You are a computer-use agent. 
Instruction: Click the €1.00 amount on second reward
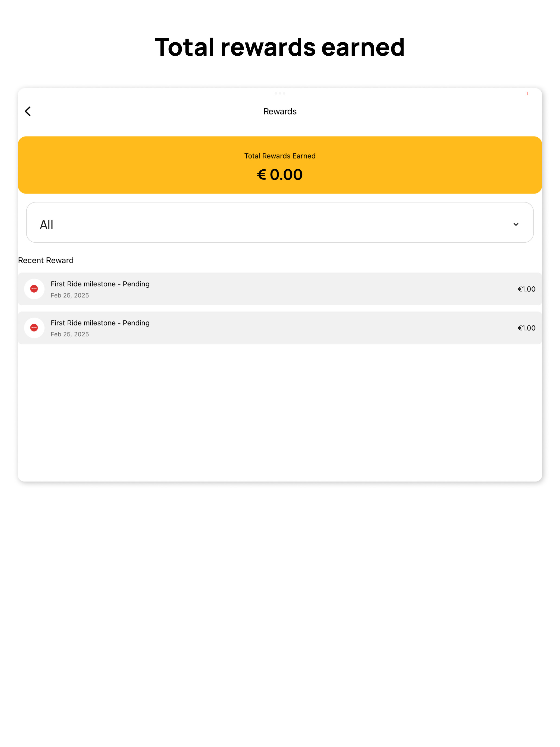coord(526,328)
